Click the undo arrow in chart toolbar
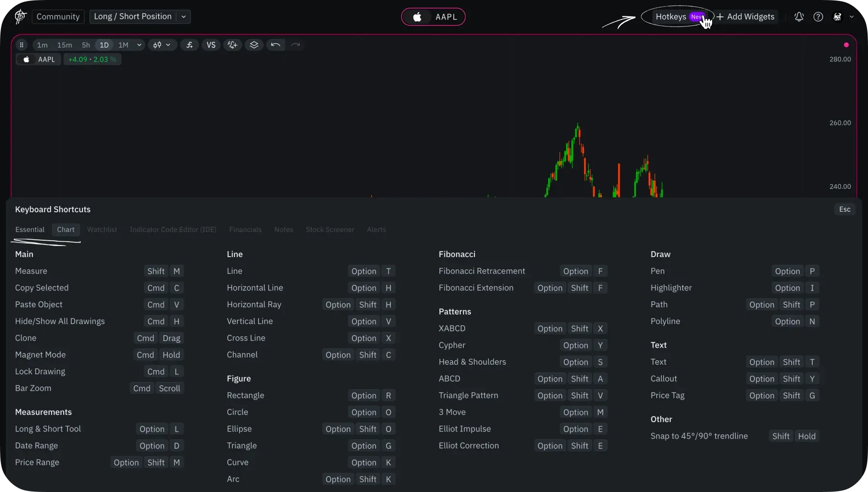The width and height of the screenshot is (868, 492). [x=275, y=45]
